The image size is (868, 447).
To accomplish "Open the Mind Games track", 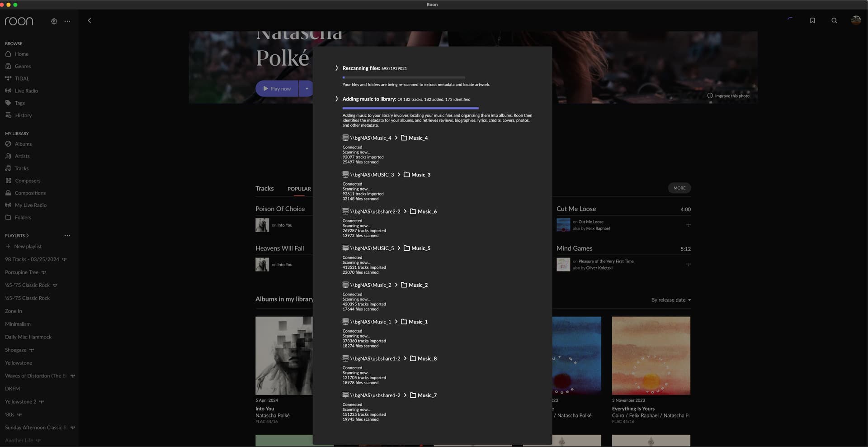I will pos(574,248).
